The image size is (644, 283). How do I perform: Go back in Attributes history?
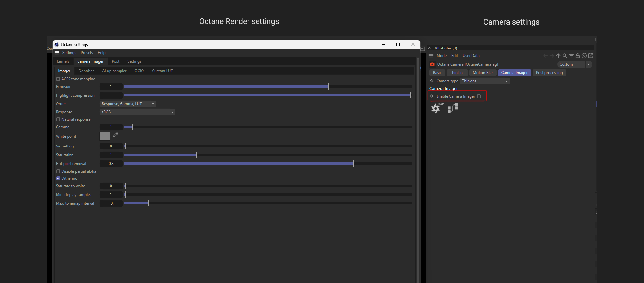pyautogui.click(x=545, y=56)
